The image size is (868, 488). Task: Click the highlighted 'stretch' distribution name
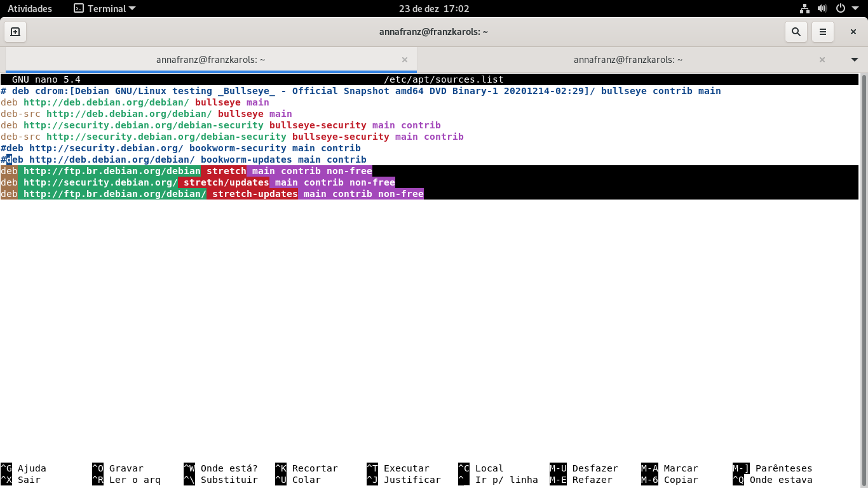[226, 171]
